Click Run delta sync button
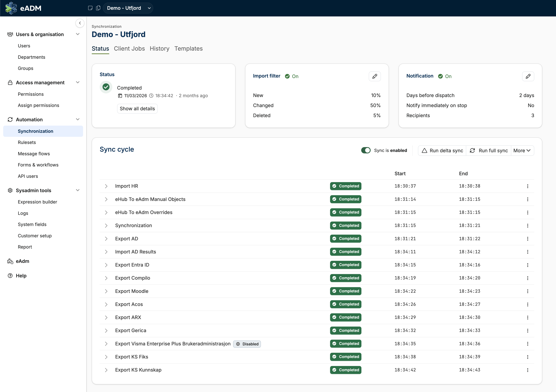 (442, 151)
